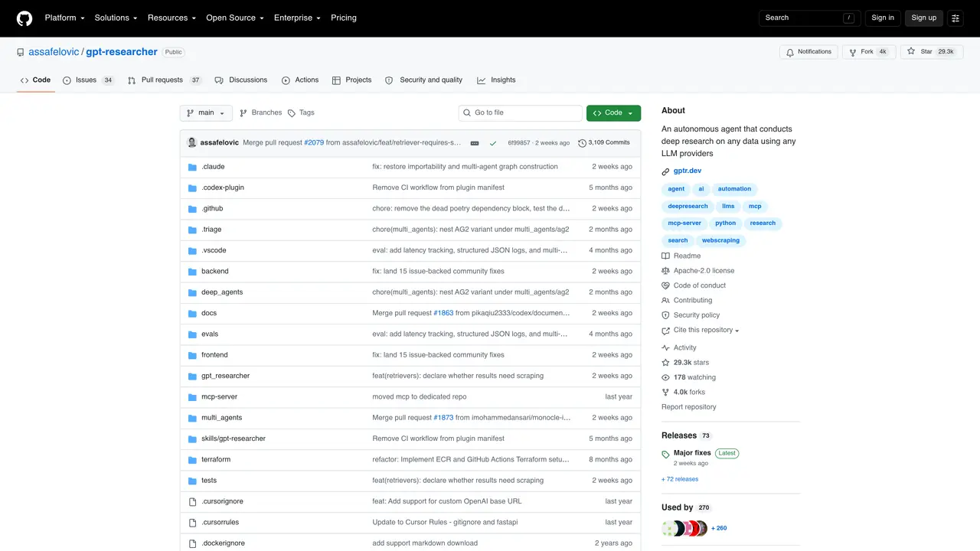Viewport: 980px width, 551px height.
Task: Click commit hash 6f99857
Action: pyautogui.click(x=519, y=143)
